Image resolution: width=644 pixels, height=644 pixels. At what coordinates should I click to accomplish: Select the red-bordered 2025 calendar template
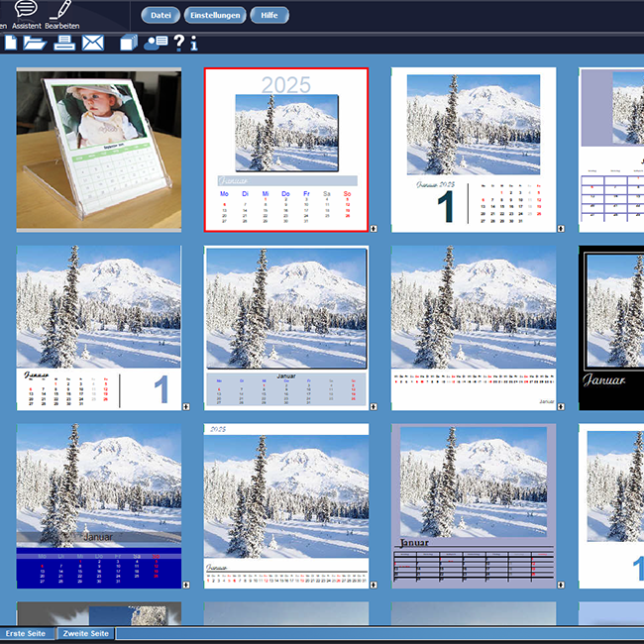[285, 150]
